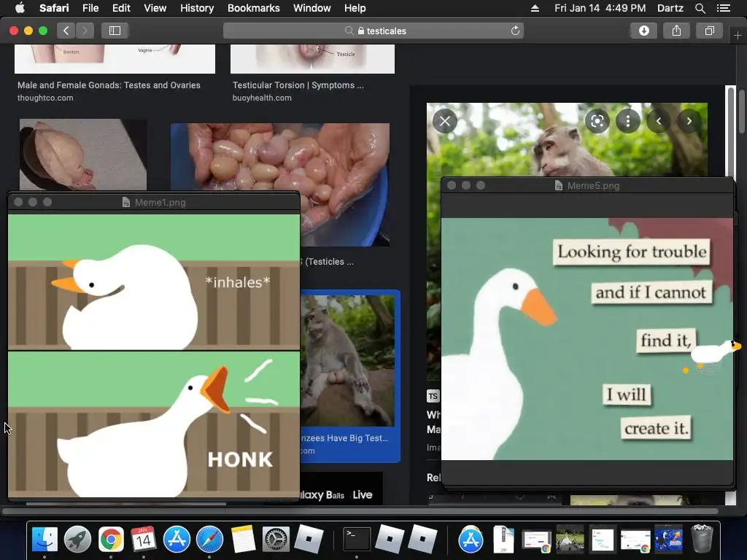Open Spotlight search magnifier

700,8
